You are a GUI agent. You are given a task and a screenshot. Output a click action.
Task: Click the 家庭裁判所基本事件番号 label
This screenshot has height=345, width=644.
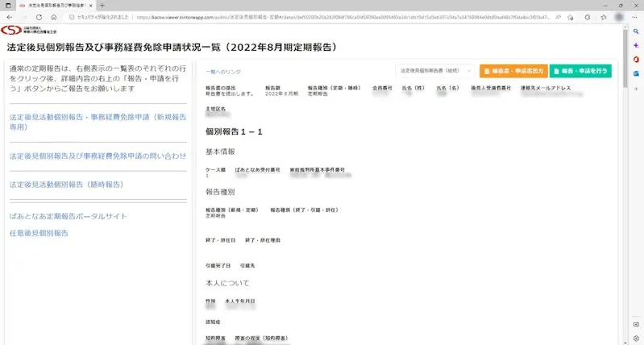(317, 169)
